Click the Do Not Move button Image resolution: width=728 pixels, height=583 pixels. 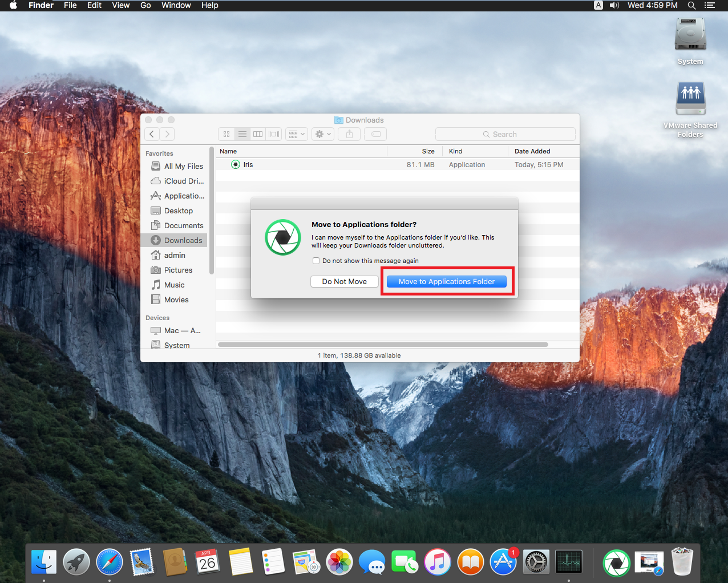tap(345, 282)
